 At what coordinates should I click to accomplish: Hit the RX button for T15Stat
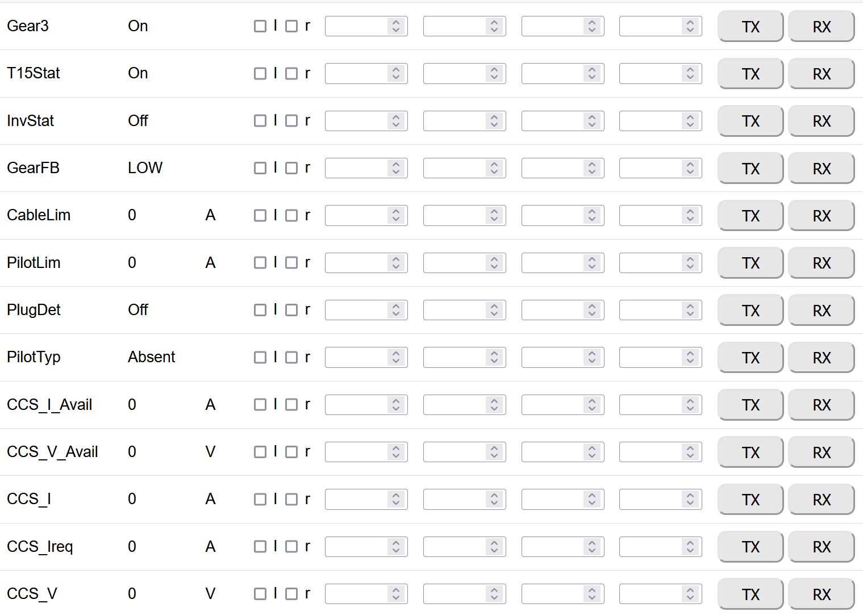coord(821,74)
